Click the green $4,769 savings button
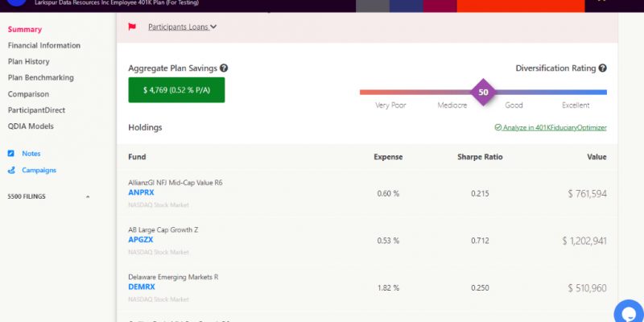 coord(176,90)
